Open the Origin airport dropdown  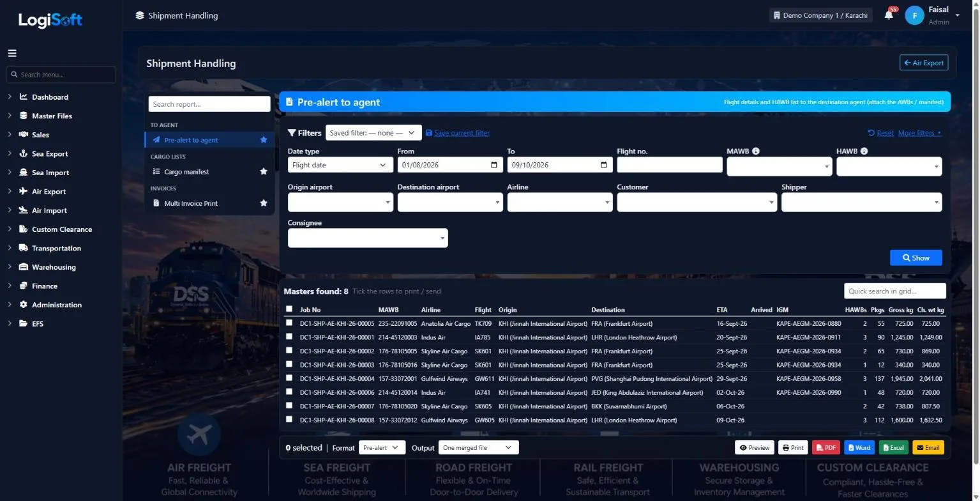click(340, 203)
